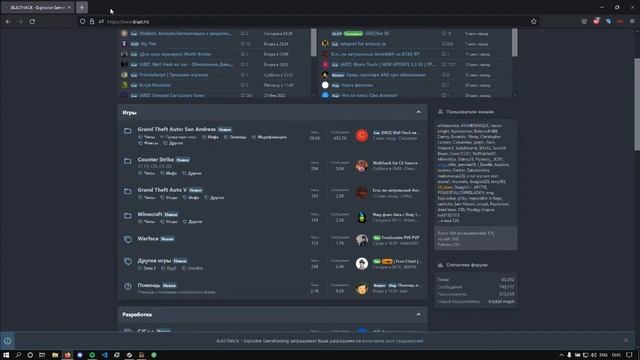This screenshot has height=360, width=640.
Task: Open the last poster avatar in Minecraft row
Action: [362, 217]
